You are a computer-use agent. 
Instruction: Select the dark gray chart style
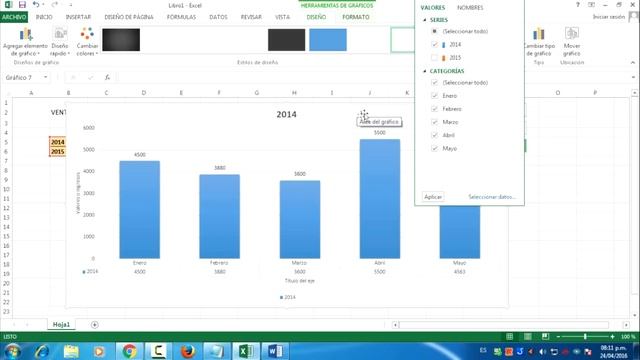click(x=287, y=40)
